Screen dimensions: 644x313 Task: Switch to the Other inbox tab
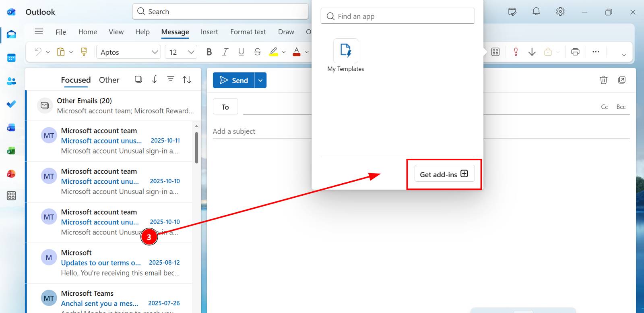coord(109,80)
